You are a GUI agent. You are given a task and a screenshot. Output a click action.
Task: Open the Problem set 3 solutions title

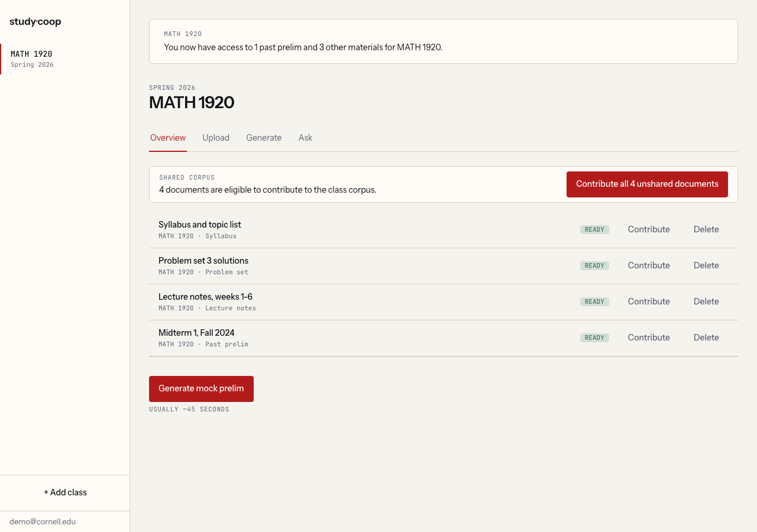tap(203, 261)
